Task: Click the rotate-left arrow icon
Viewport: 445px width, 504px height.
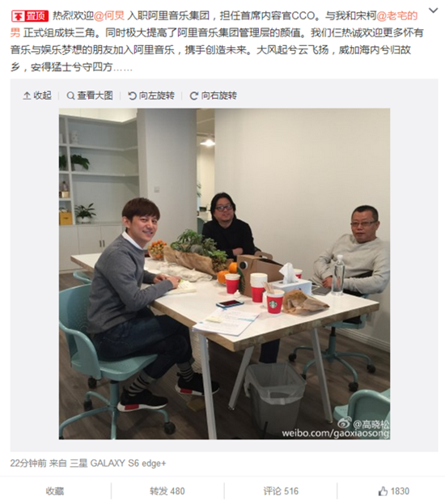Action: click(132, 95)
